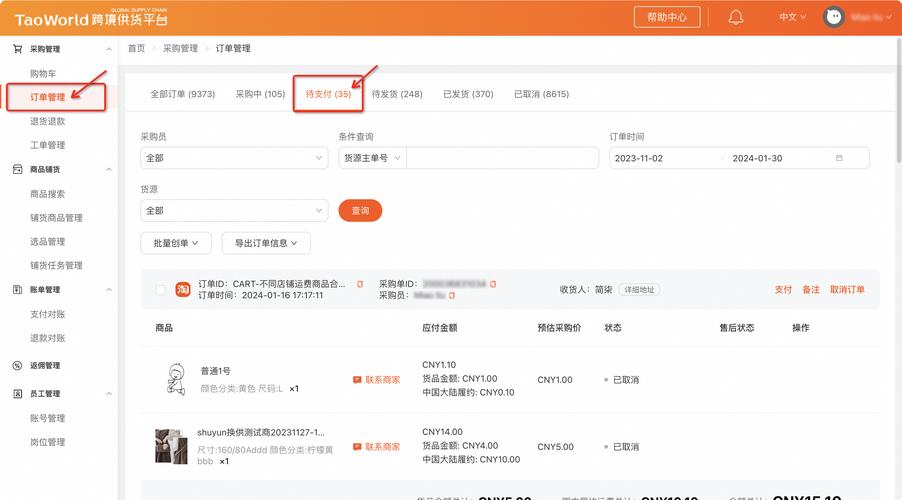Screen dimensions: 902x500
Task: Open the 货源主单号 condition dropdown
Action: pyautogui.click(x=372, y=158)
